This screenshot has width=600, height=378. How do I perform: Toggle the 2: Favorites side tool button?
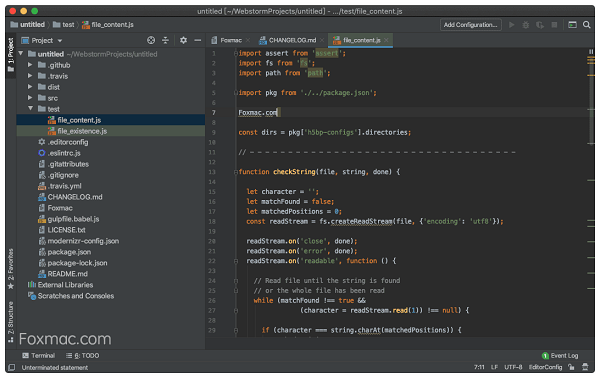coord(11,269)
